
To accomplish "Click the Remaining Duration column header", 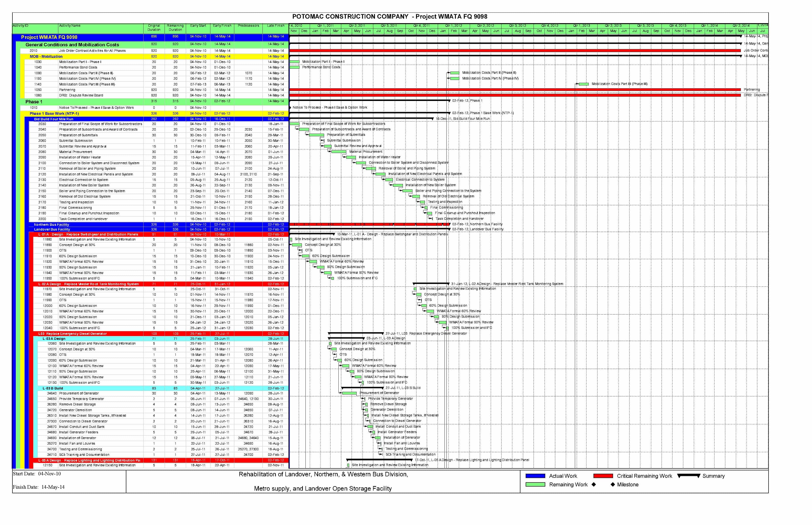I will click(175, 28).
